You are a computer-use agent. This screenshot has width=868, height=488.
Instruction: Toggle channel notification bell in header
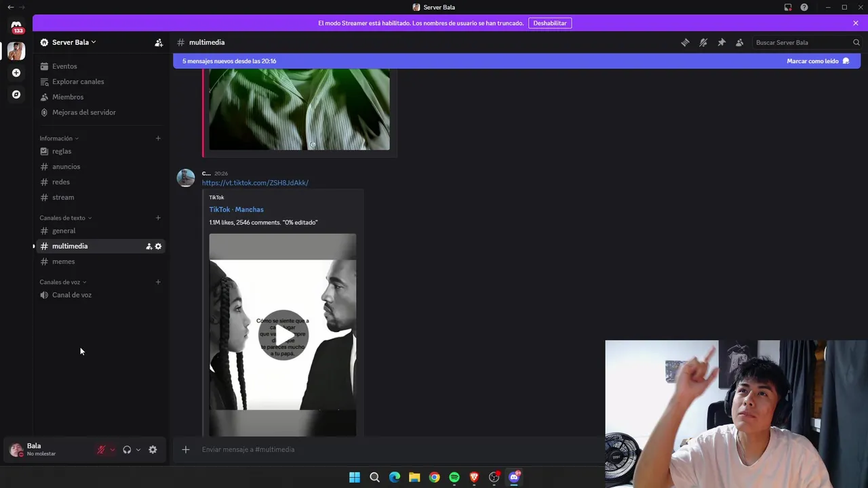[x=703, y=42]
